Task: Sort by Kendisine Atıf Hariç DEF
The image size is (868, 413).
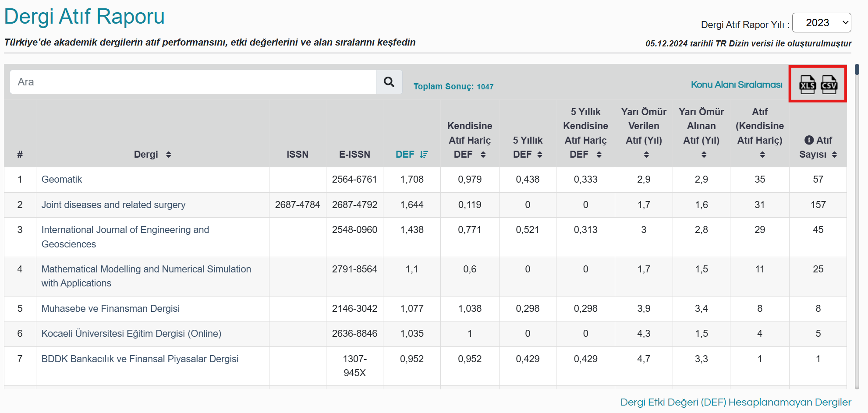Action: click(x=483, y=155)
